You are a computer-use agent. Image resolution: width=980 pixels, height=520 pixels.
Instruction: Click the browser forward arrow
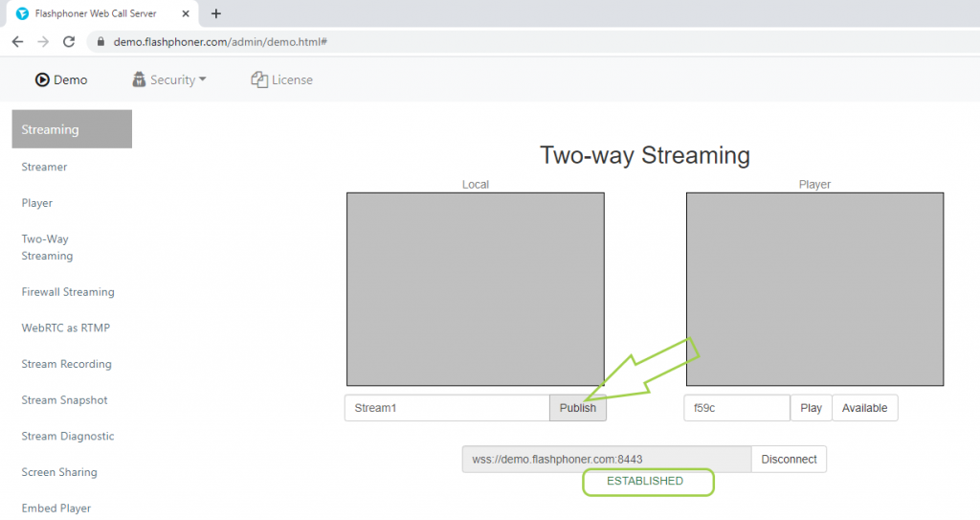43,42
